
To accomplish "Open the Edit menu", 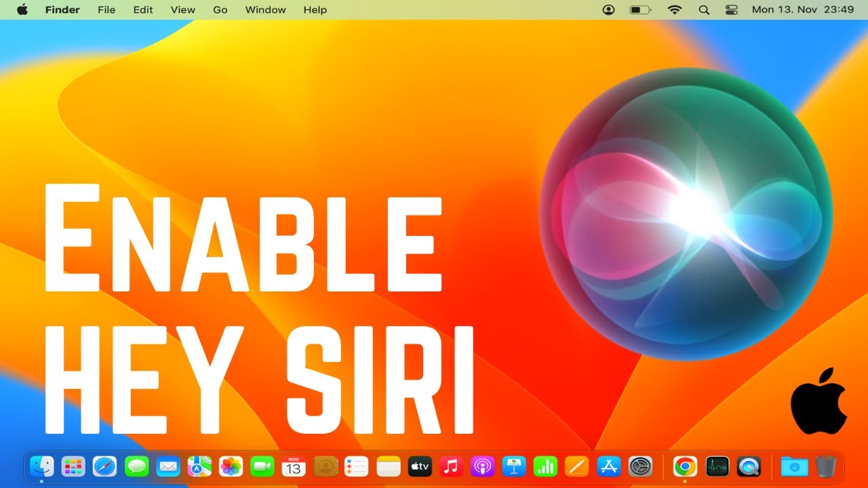I will (x=143, y=9).
